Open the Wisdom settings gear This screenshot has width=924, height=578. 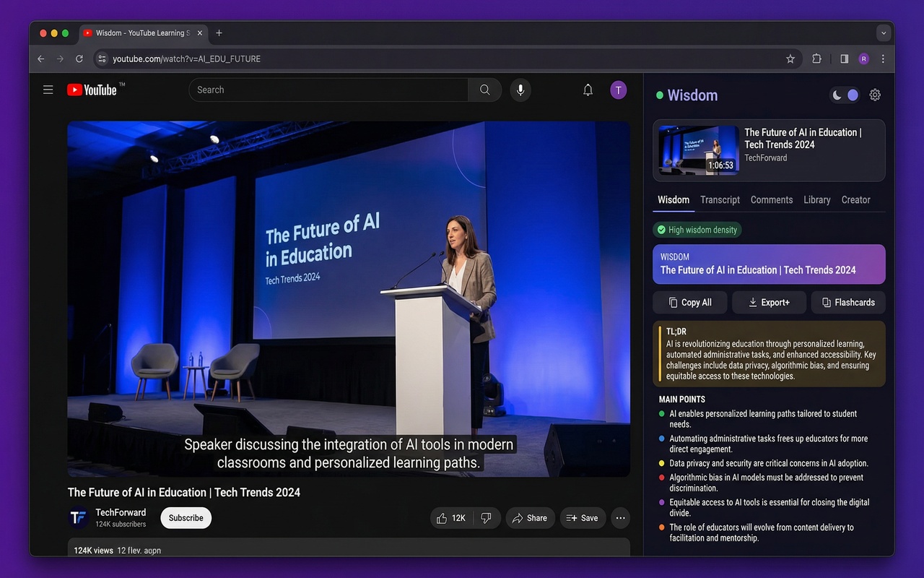[x=875, y=95]
